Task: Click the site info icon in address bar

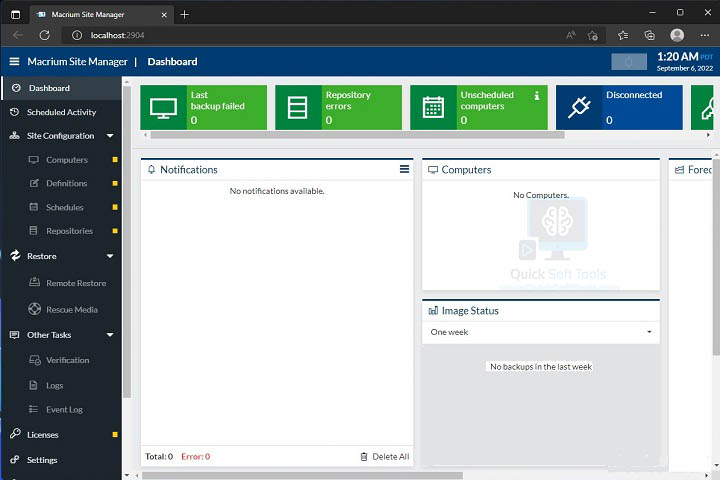Action: coord(77,35)
